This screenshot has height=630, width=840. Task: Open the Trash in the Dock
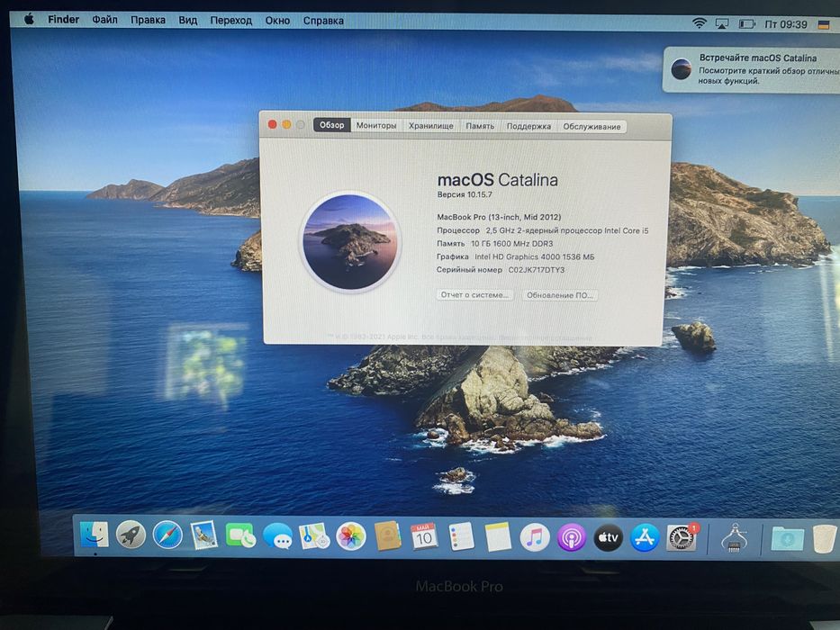click(x=825, y=539)
